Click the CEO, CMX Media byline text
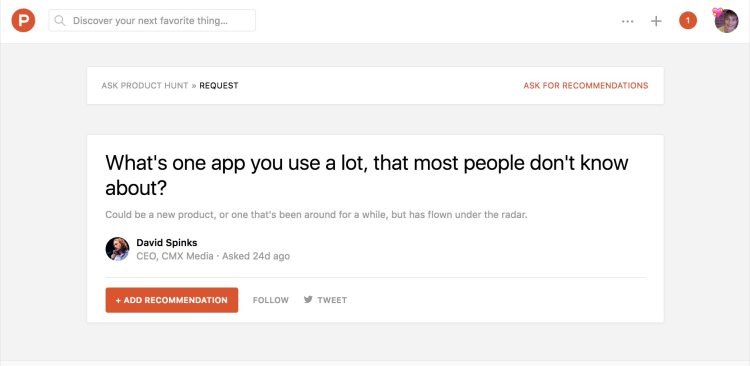Image resolution: width=750 pixels, height=366 pixels. [x=175, y=256]
